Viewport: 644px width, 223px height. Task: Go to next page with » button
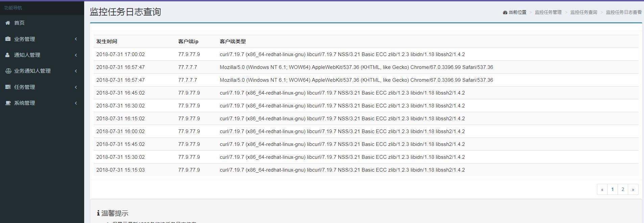633,189
